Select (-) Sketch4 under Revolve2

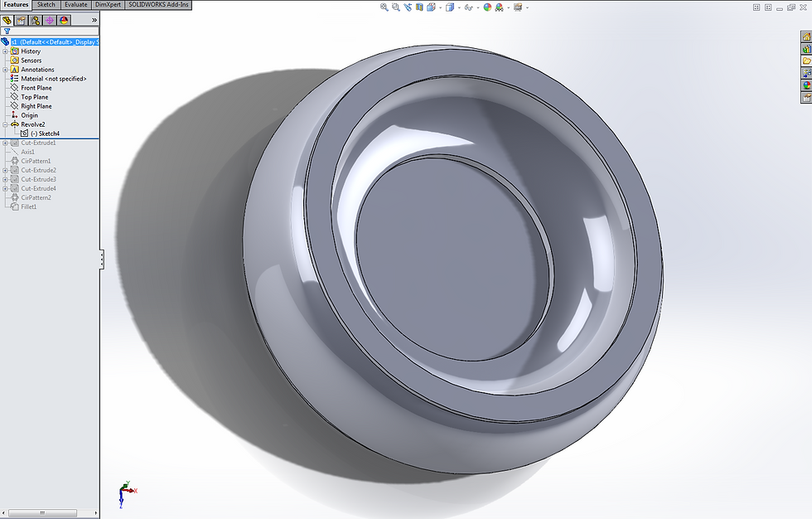pyautogui.click(x=45, y=133)
